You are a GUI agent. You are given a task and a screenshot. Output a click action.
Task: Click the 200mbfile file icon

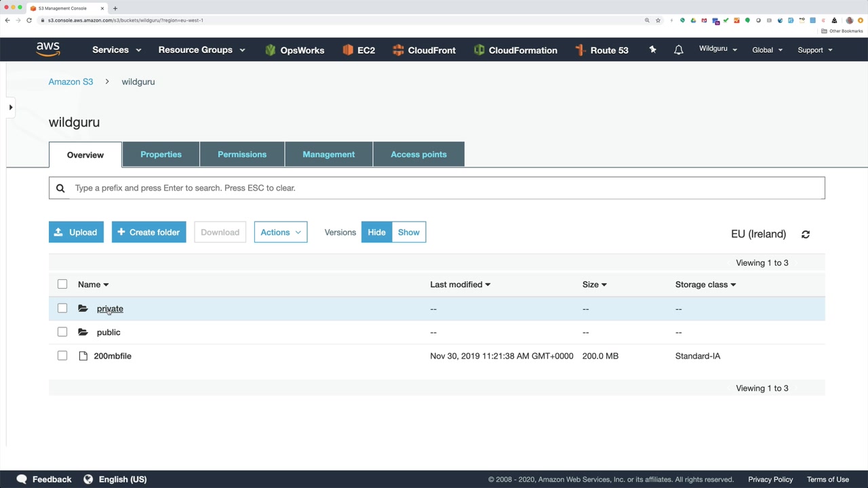pyautogui.click(x=83, y=356)
